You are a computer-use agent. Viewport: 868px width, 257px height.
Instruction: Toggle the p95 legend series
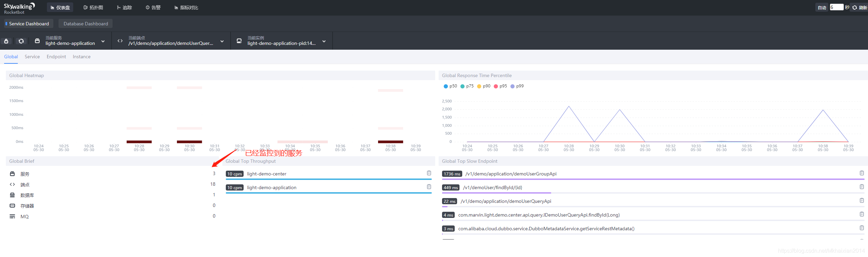click(500, 86)
